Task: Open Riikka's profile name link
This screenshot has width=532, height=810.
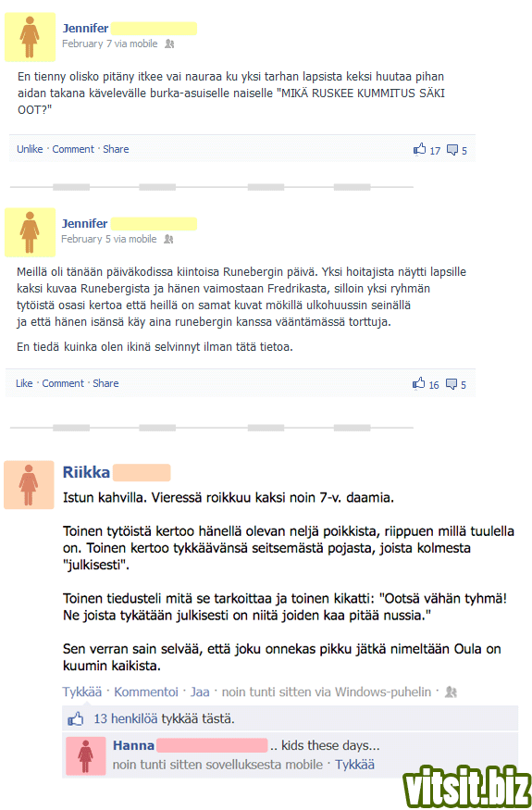Action: tap(86, 472)
